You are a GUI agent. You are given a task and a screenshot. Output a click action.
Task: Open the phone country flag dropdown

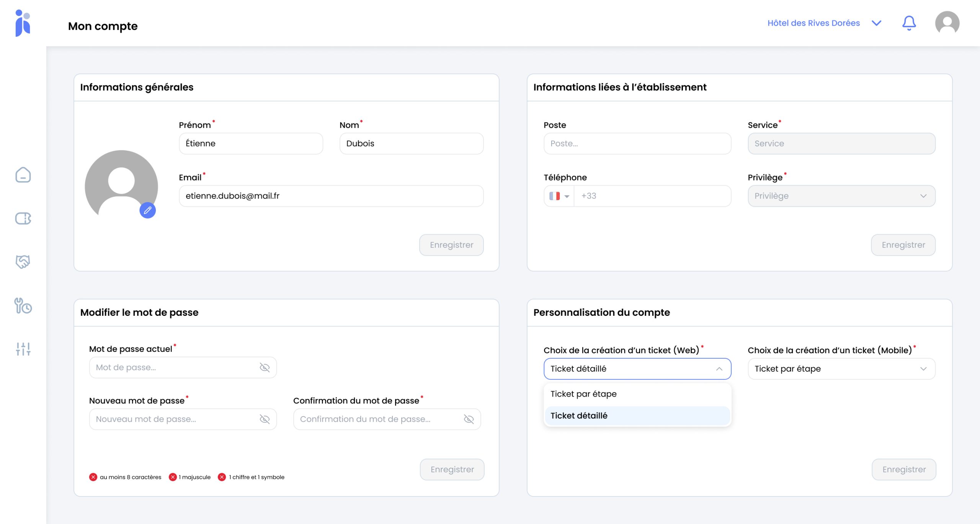tap(559, 196)
